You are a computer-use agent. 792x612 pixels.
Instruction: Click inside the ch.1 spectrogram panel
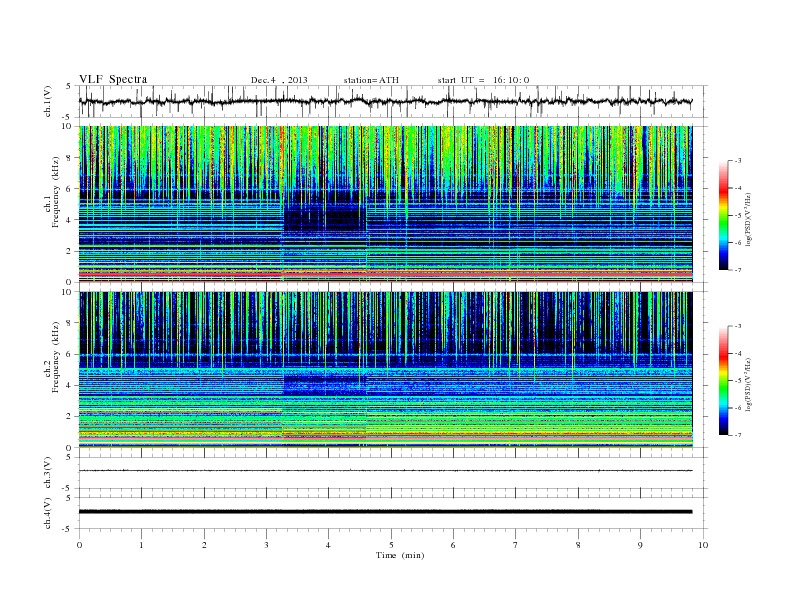(x=385, y=204)
